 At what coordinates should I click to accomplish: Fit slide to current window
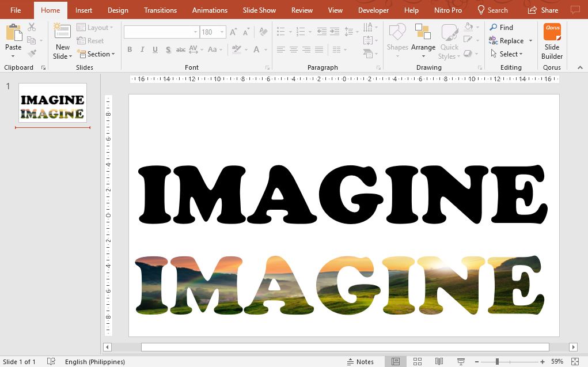coord(575,361)
